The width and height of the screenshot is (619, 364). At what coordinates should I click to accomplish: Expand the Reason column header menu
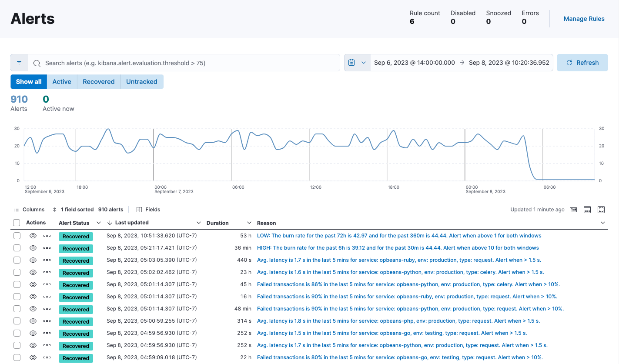tap(603, 222)
